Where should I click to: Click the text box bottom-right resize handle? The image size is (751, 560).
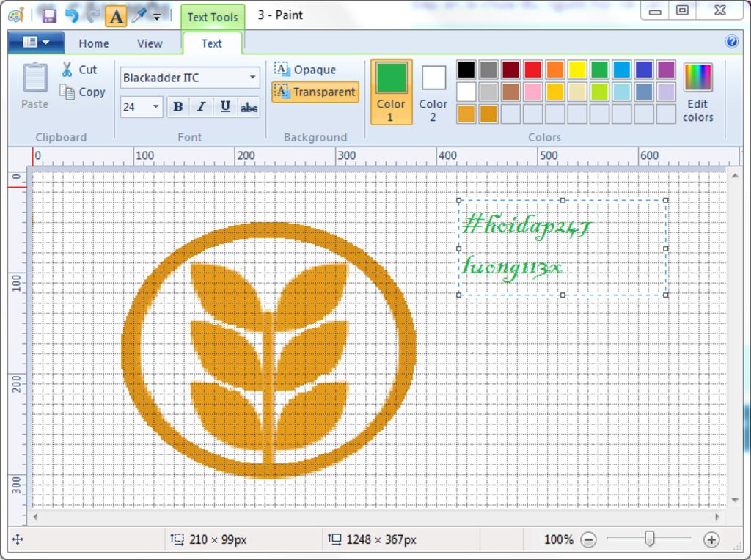coord(666,295)
